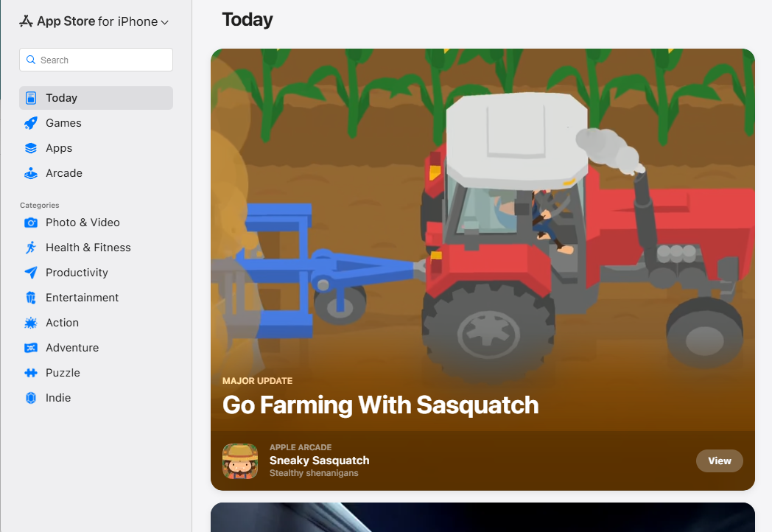Click the Search input field

[x=103, y=60]
